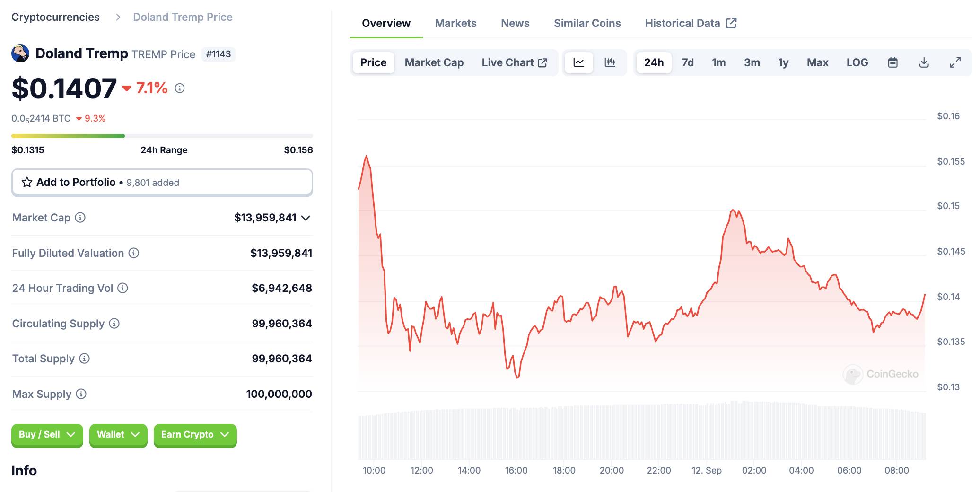Screen dimensions: 980x492
Task: Click the Live Chart external link icon
Action: [x=542, y=62]
